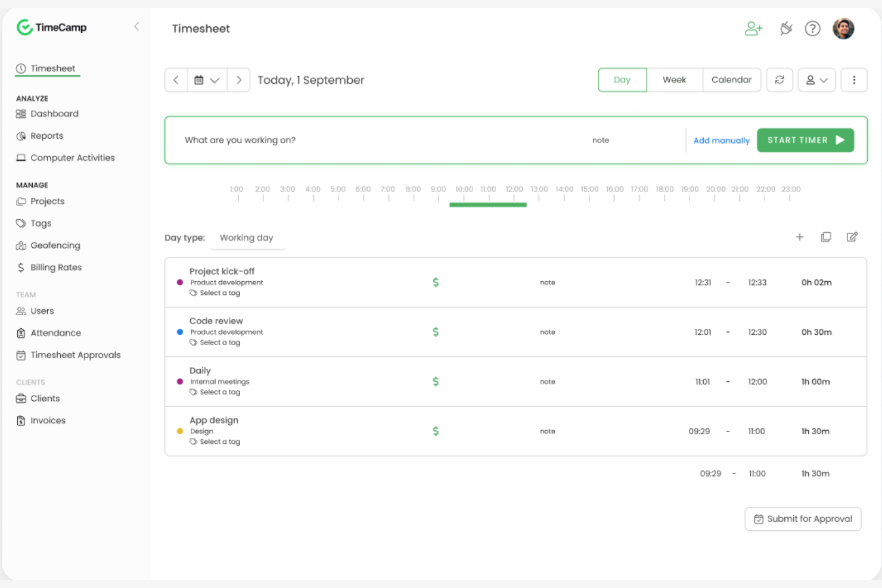Image resolution: width=882 pixels, height=588 pixels.
Task: Click the refresh timesheet icon
Action: point(779,79)
